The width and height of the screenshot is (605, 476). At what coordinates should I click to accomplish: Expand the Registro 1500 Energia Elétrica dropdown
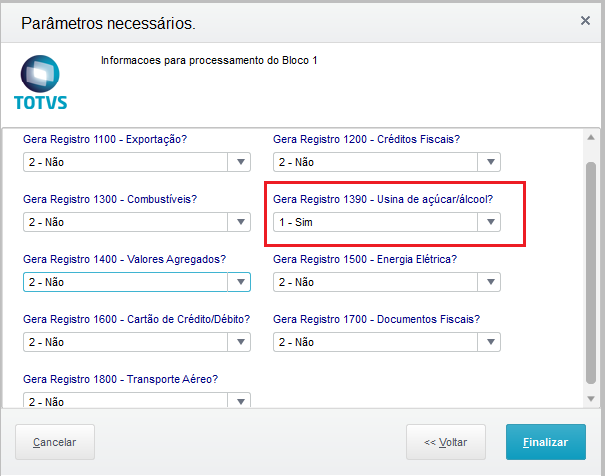coord(490,282)
